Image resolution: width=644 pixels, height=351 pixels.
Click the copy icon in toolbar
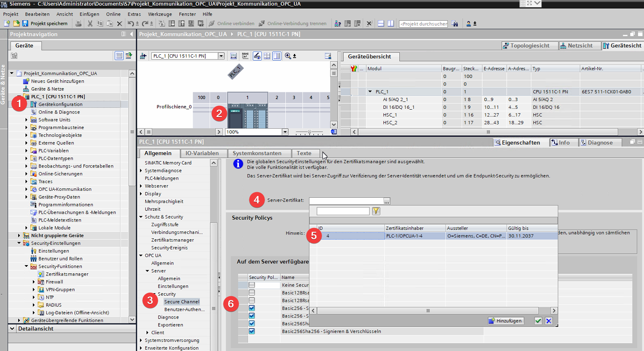coord(100,23)
